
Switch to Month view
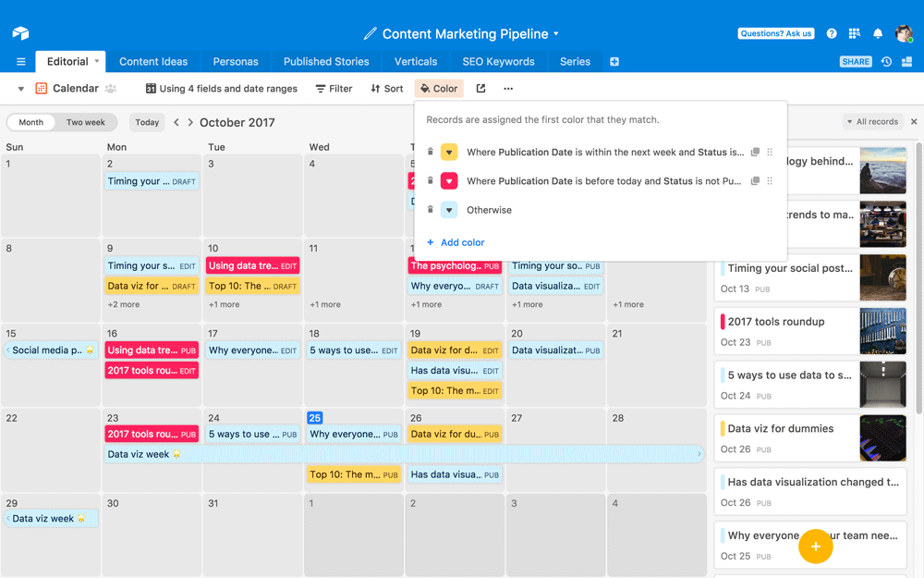pyautogui.click(x=31, y=122)
